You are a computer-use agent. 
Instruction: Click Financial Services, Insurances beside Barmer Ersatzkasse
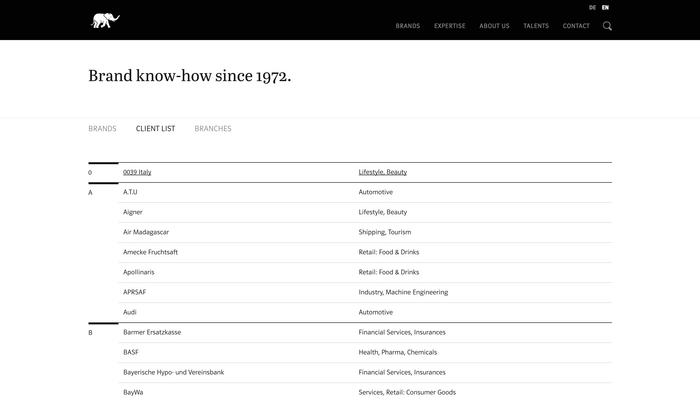402,332
